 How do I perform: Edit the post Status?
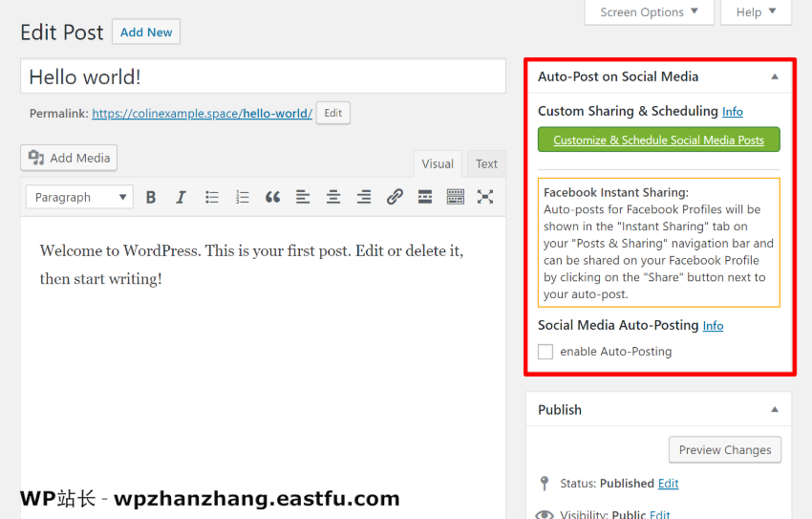[668, 484]
